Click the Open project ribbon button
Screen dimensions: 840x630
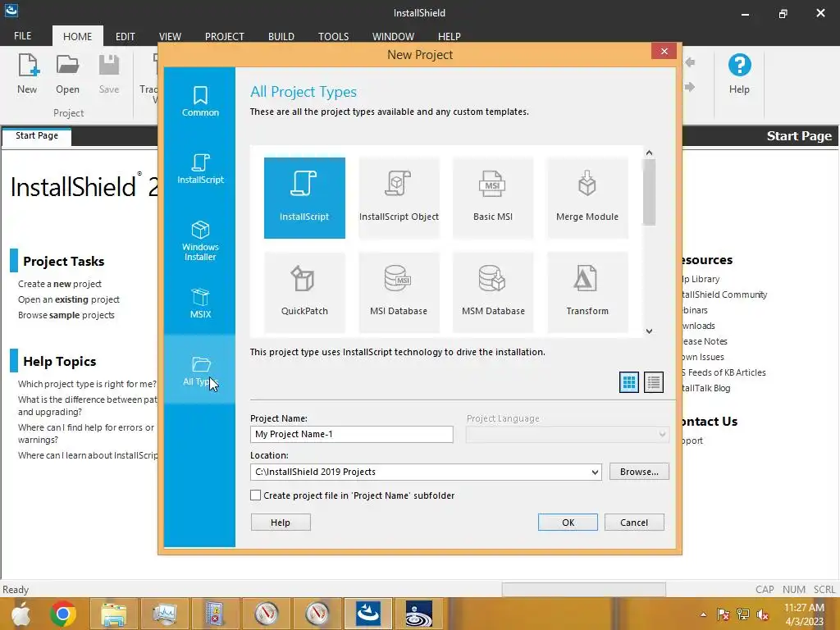coord(67,75)
